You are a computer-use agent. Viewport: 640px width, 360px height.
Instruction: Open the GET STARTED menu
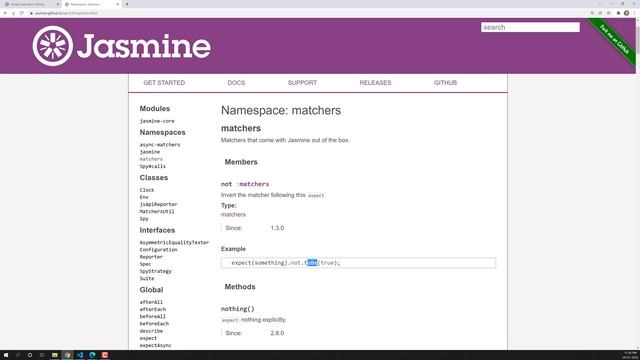[164, 82]
